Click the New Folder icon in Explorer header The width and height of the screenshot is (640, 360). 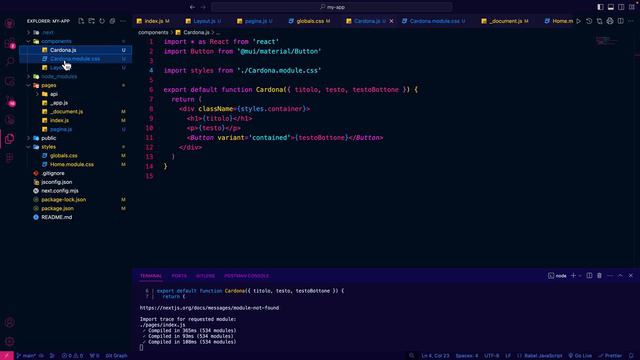[x=91, y=21]
